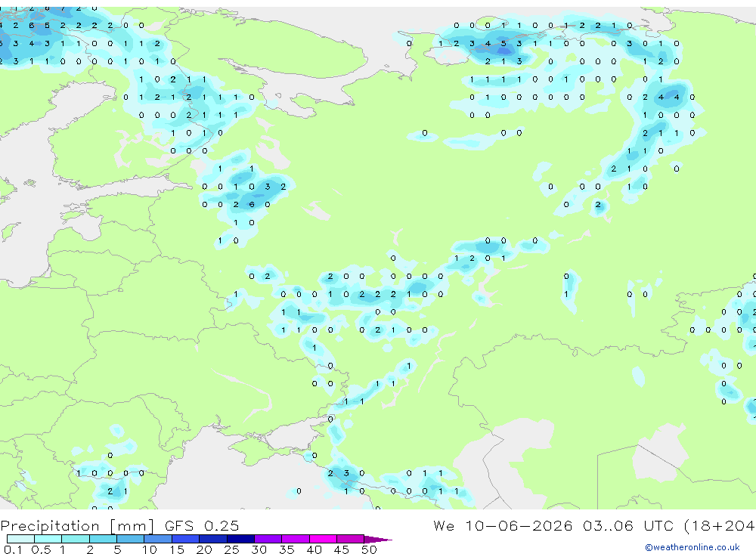756x554 pixels.
Task: Pick the 20–25 mm legend color box
Action: [213, 539]
